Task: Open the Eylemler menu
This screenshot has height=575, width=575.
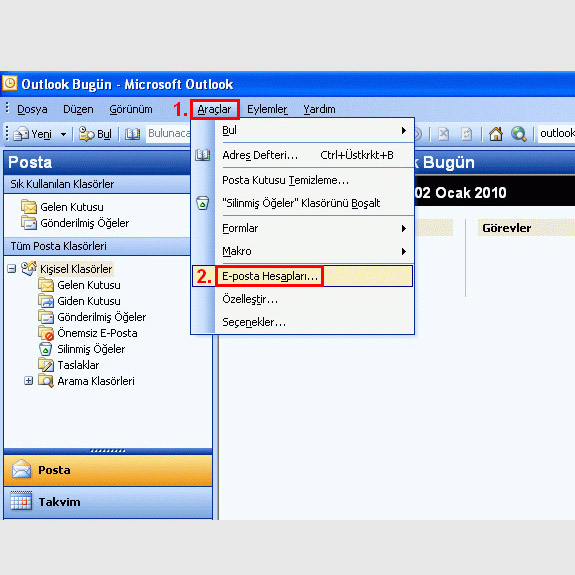Action: (x=267, y=109)
